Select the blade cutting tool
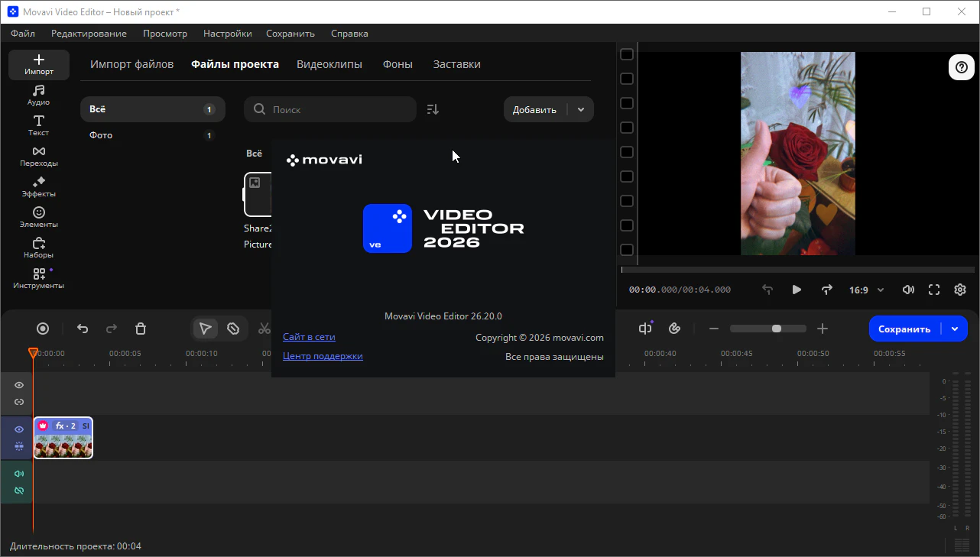 pos(233,329)
